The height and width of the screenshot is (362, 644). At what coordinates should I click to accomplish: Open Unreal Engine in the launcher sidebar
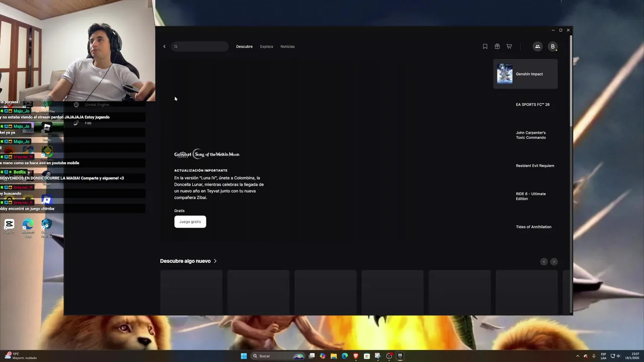[92, 105]
